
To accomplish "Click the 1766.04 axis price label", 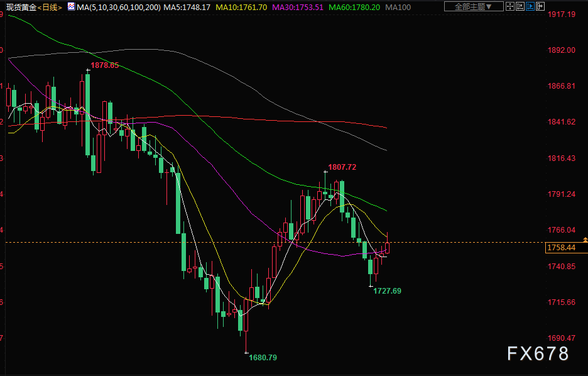I will [562, 230].
